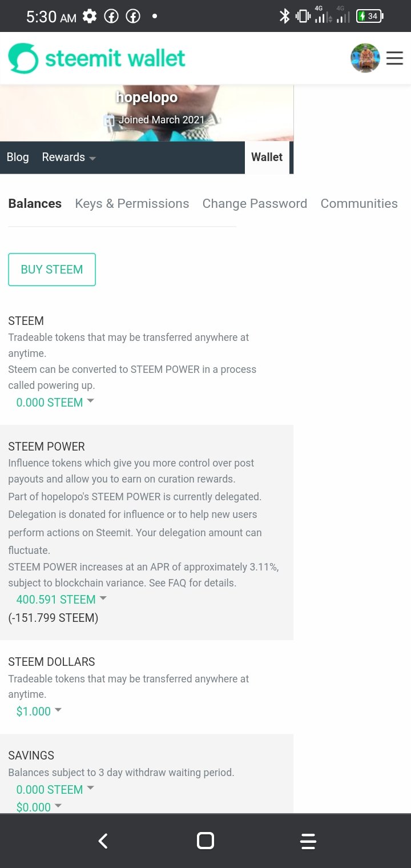Viewport: 411px width, 868px height.
Task: Click the Steemit wallet logo
Action: [97, 58]
